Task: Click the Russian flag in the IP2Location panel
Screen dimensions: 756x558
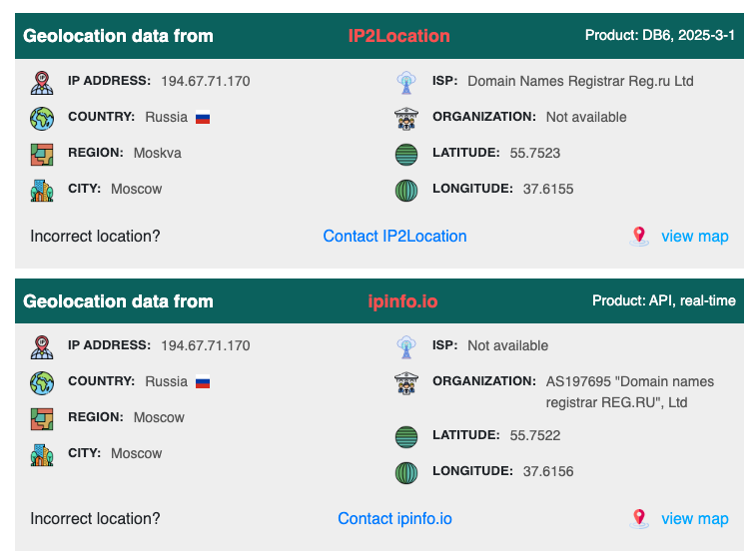Action: [x=203, y=118]
